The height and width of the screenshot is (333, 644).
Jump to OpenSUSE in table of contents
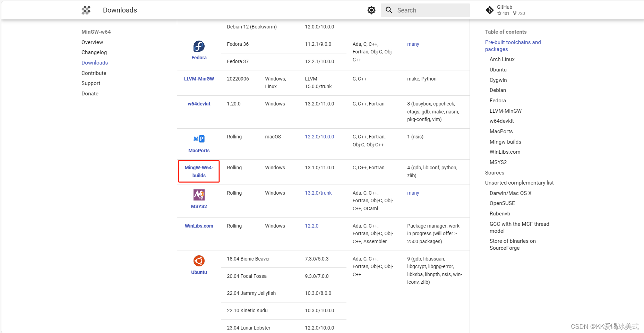tap(502, 203)
